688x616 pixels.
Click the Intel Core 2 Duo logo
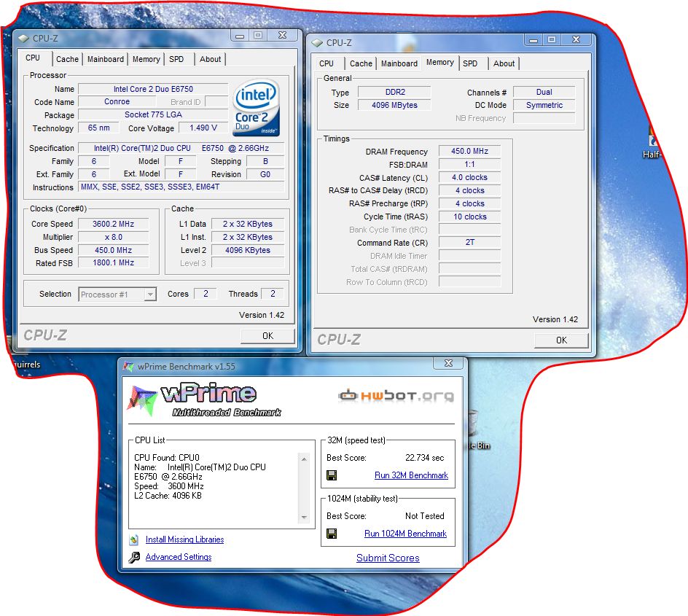point(257,107)
